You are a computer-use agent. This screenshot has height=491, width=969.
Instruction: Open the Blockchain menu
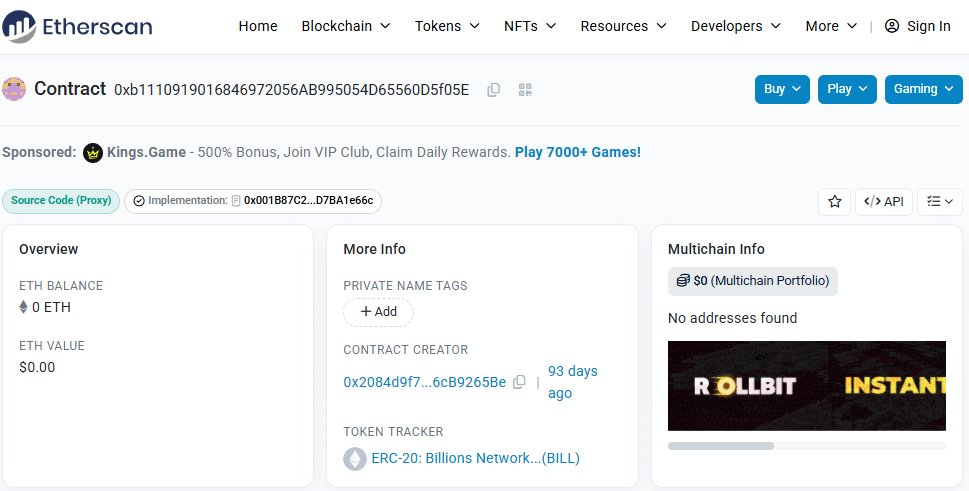(346, 26)
